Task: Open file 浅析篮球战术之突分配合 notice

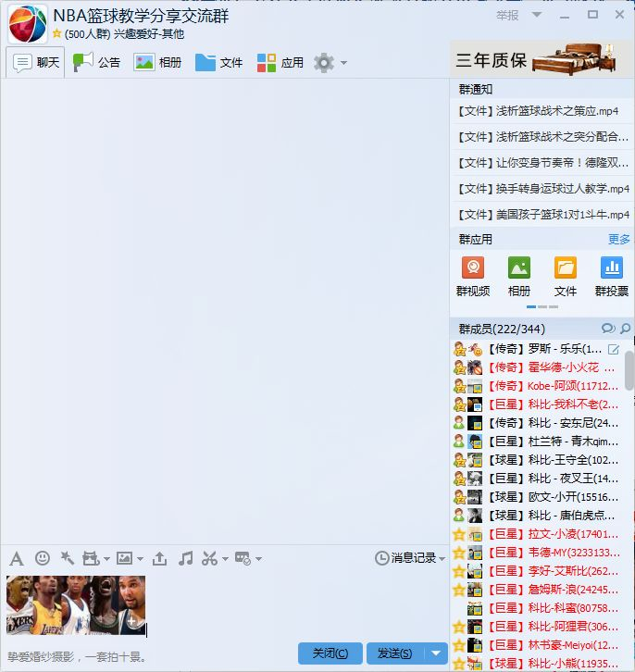Action: click(542, 137)
